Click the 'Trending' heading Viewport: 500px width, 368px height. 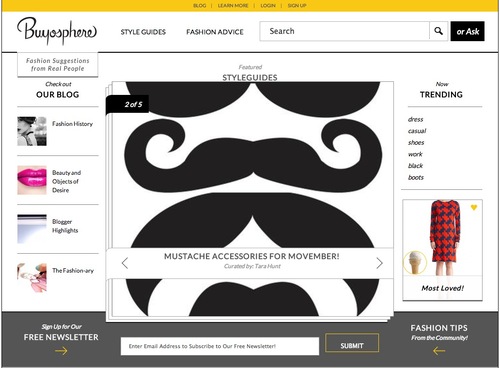pyautogui.click(x=441, y=95)
